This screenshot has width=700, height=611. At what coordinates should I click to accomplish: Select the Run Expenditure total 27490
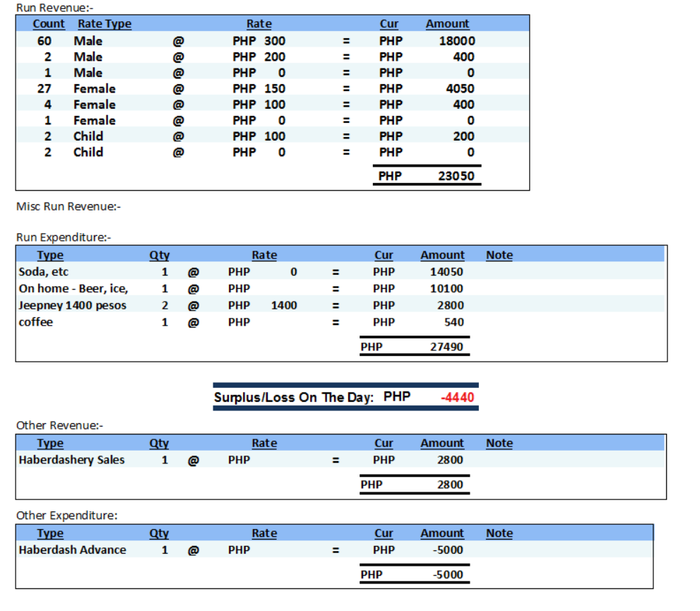point(446,347)
